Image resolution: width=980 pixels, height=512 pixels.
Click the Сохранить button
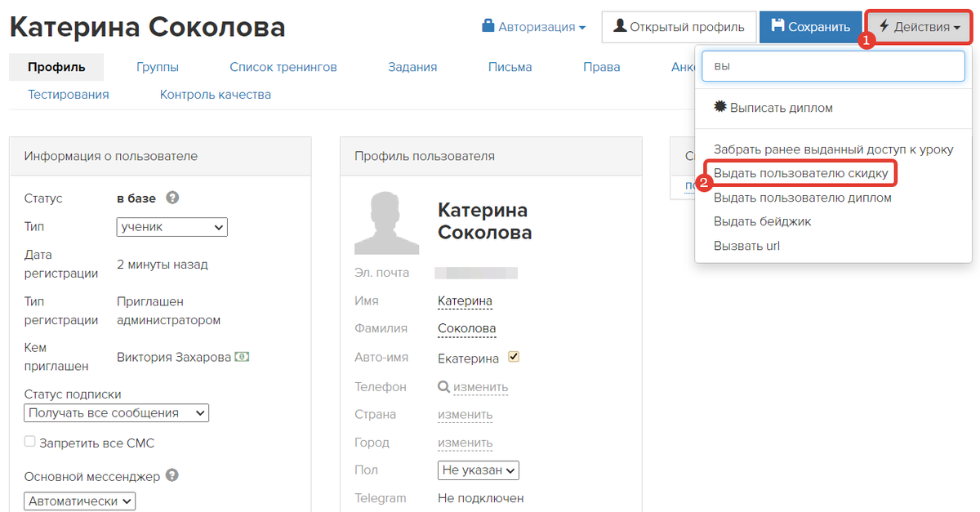click(810, 27)
